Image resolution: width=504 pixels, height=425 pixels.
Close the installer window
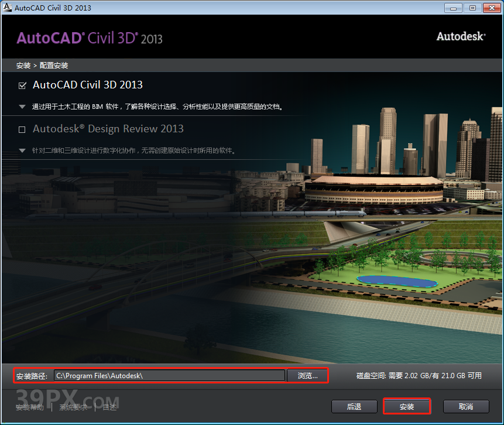coord(491,8)
